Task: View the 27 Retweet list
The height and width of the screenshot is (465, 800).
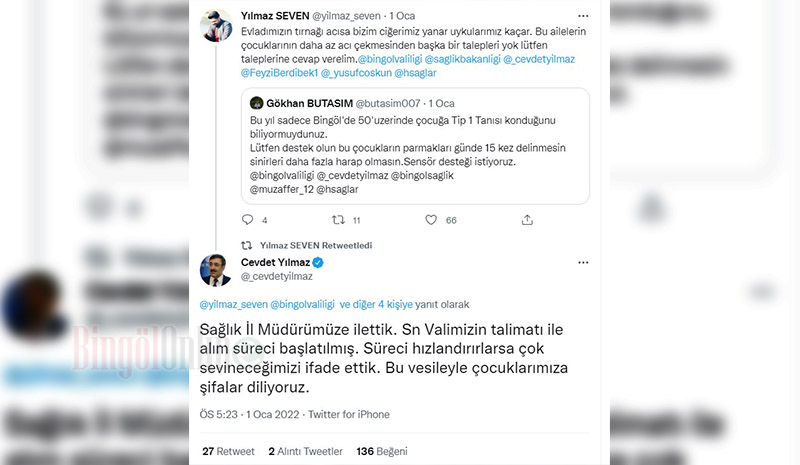Action: (228, 451)
